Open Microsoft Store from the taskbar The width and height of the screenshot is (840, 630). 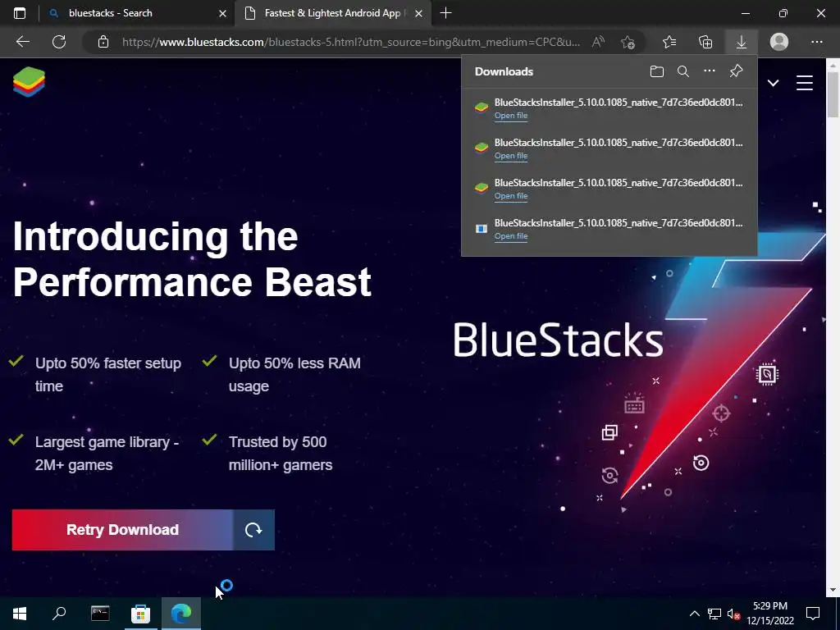coord(140,614)
